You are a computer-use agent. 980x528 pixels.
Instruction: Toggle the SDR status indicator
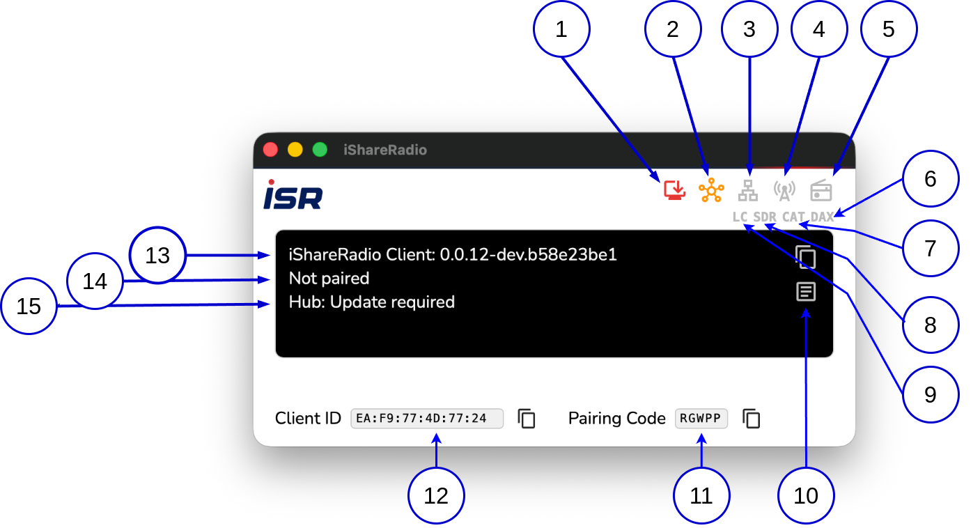[x=763, y=216]
